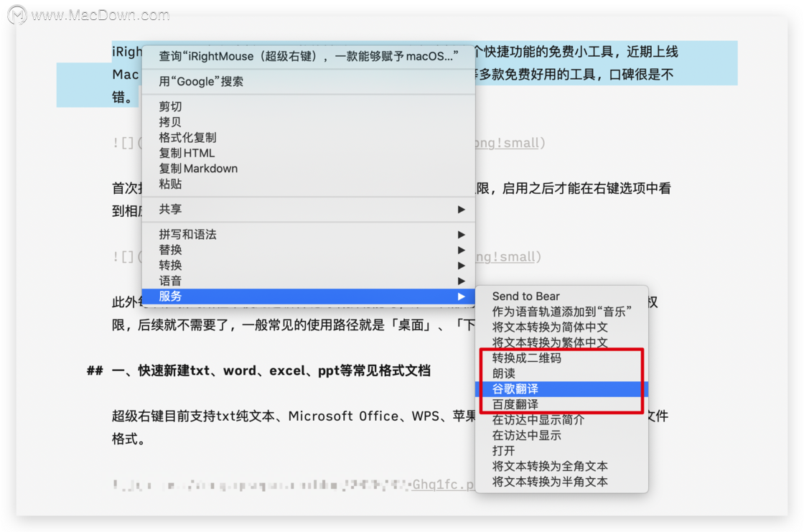Open the 拼写和语法 submenu
The width and height of the screenshot is (804, 532).
click(x=308, y=235)
